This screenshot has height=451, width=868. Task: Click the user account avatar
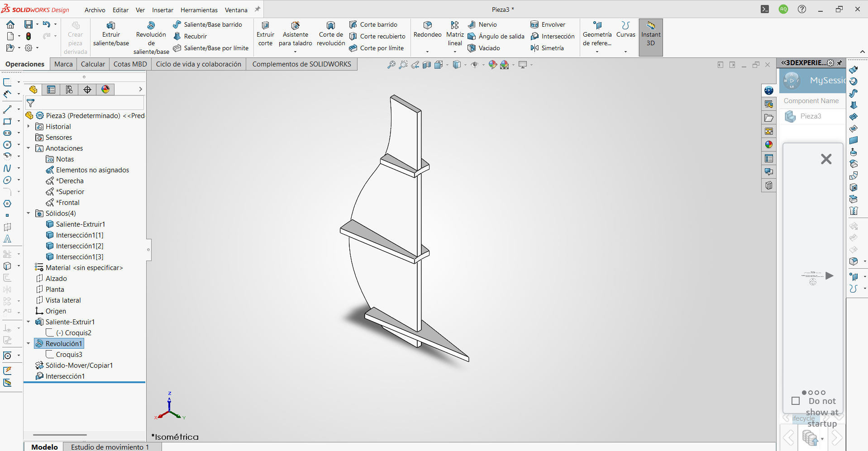(x=783, y=9)
